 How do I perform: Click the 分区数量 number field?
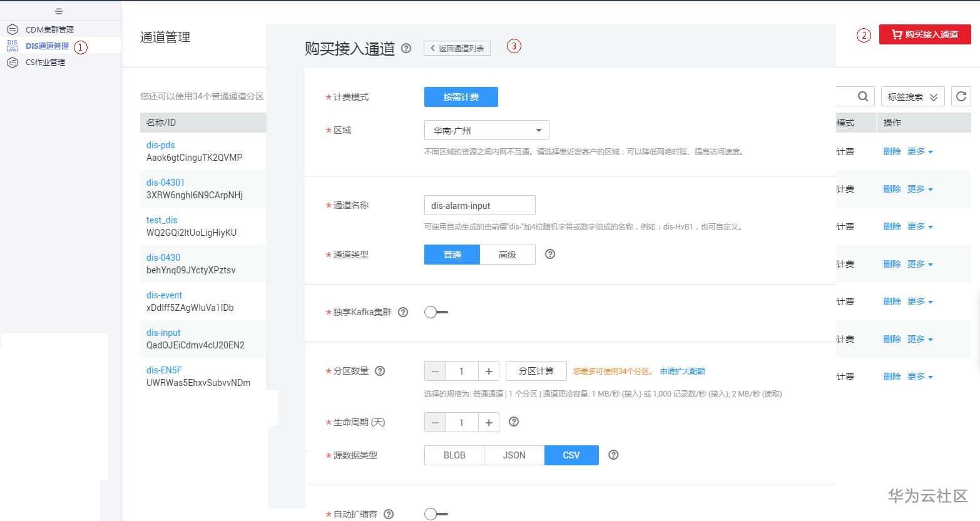coord(462,371)
